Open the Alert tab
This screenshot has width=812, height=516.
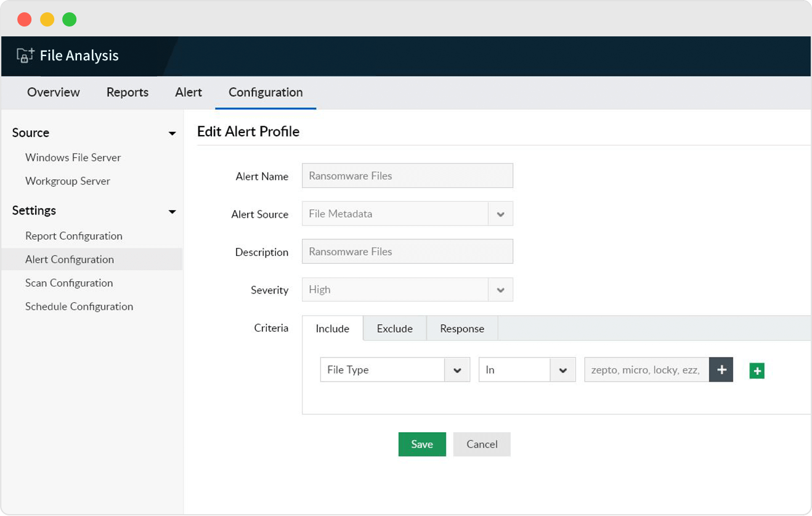point(189,92)
